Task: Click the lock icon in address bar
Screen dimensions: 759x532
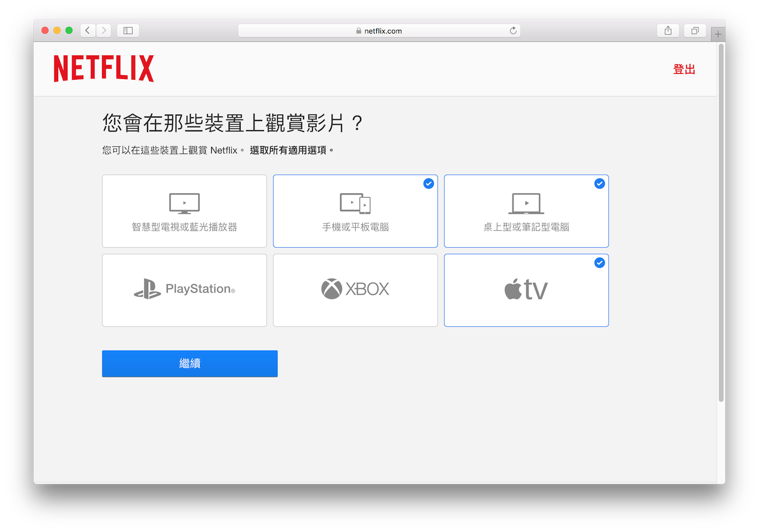Action: point(359,31)
